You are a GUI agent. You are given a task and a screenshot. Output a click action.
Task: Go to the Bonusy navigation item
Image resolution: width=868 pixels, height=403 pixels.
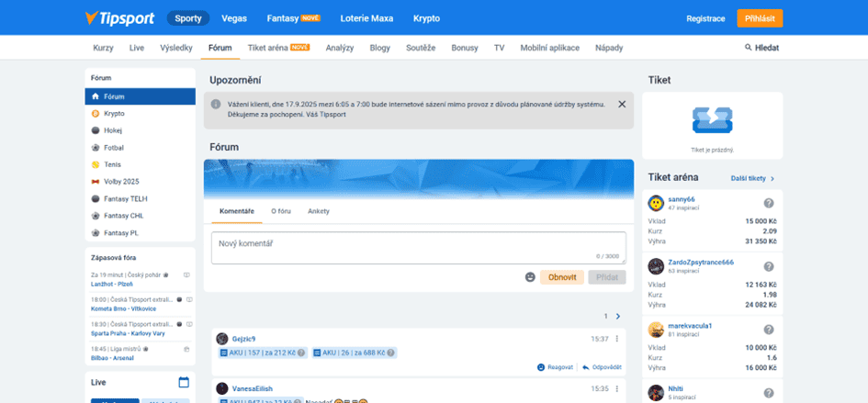465,48
